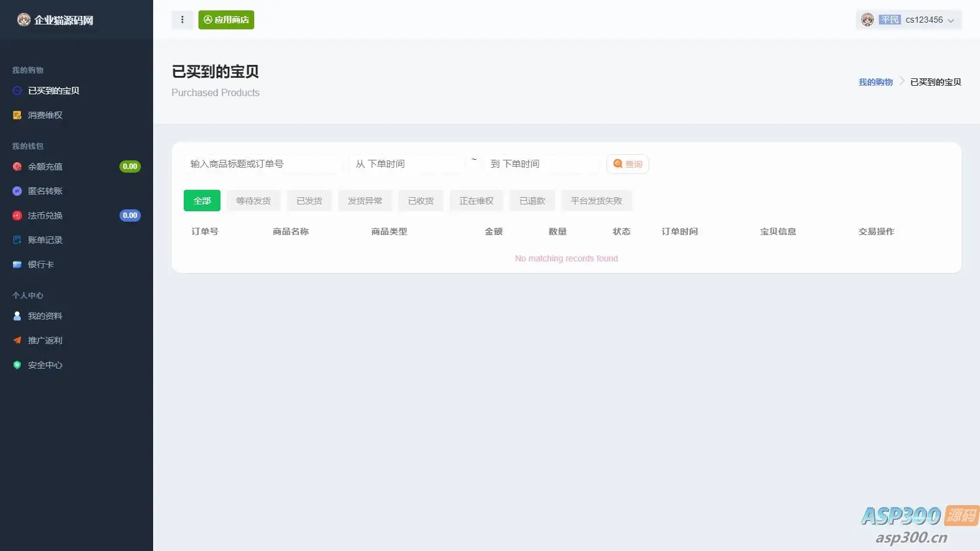Focus the 输入商品标题或订单号 search field
Viewport: 980px width, 551px height.
point(263,164)
